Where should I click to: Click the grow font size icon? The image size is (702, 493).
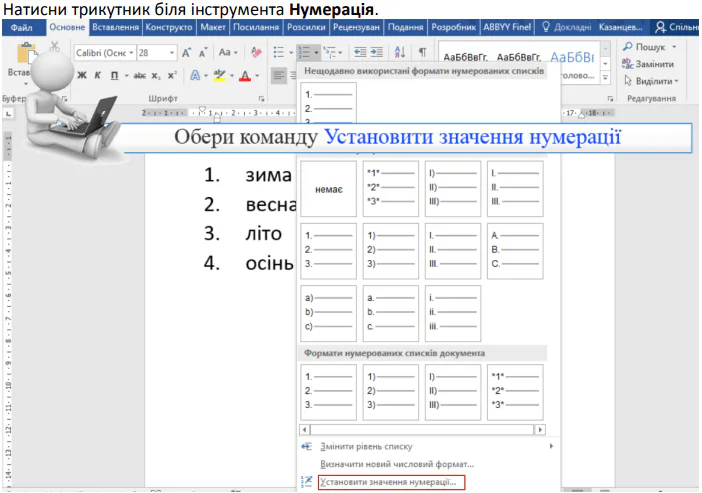pyautogui.click(x=187, y=52)
